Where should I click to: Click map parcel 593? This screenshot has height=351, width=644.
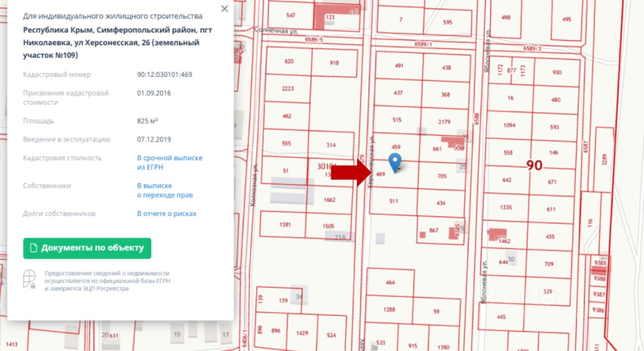[x=554, y=127]
